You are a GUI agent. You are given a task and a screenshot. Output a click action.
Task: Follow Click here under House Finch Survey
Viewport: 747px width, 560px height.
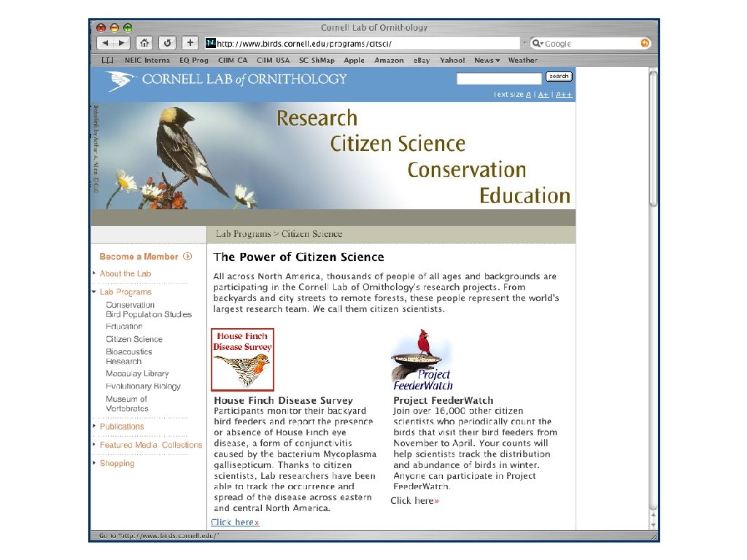(x=235, y=522)
